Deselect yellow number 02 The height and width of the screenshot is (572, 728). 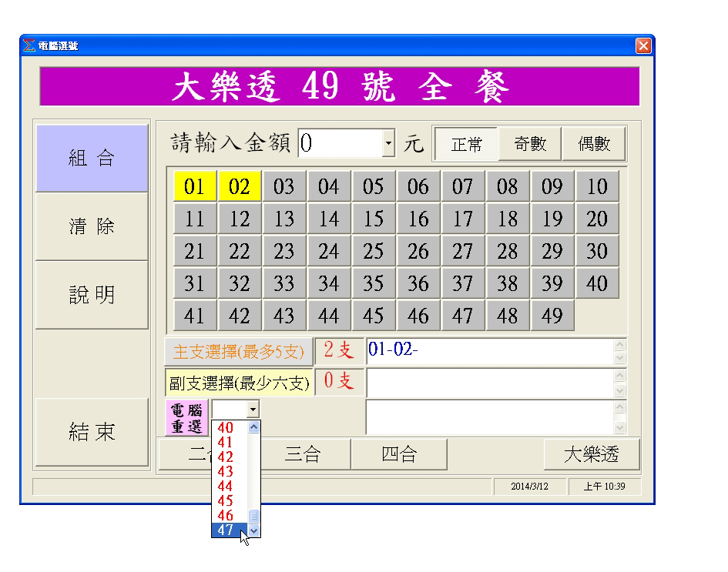click(x=239, y=186)
